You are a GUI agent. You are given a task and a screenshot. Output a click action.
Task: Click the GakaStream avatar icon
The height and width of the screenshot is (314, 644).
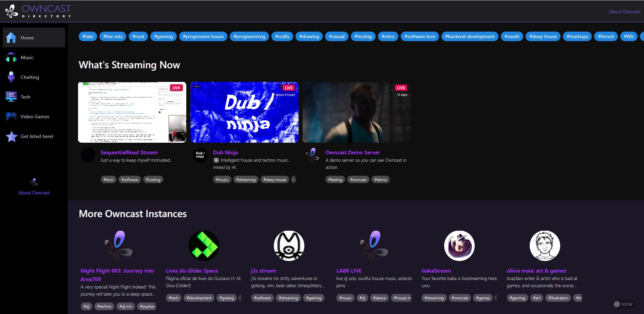point(459,246)
